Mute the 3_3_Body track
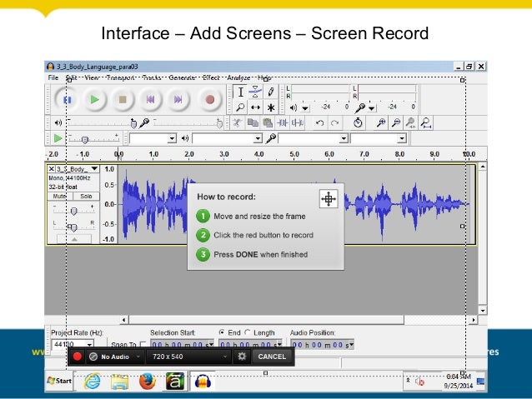This screenshot has height=399, width=532. [59, 197]
